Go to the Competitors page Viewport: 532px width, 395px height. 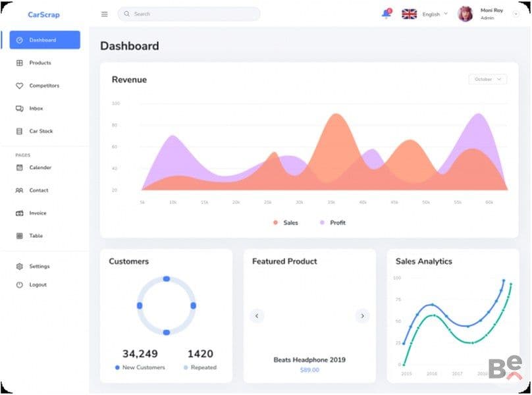[x=44, y=86]
